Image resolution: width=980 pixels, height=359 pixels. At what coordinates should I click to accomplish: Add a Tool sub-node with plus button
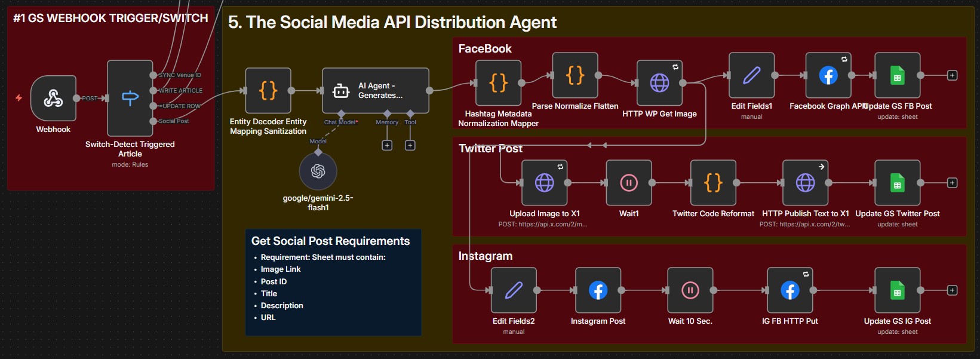point(410,145)
